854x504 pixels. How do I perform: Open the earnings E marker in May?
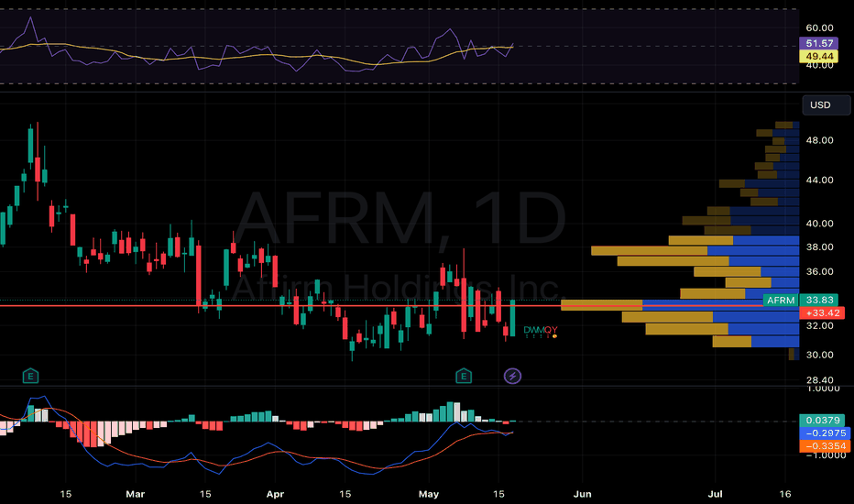pos(464,376)
